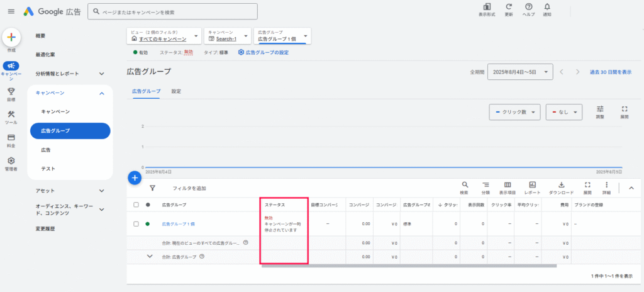Click the table horizontal scrollbar
This screenshot has width=644, height=292.
[409, 266]
